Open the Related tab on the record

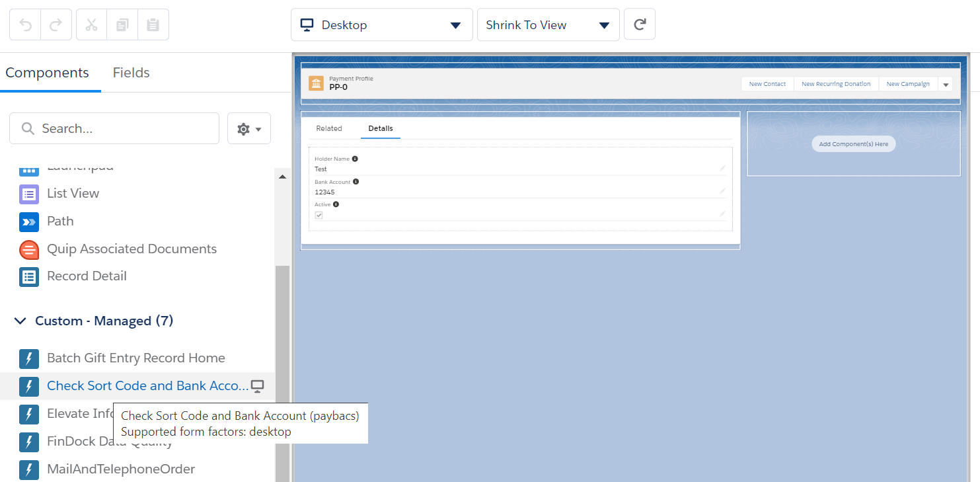point(329,128)
